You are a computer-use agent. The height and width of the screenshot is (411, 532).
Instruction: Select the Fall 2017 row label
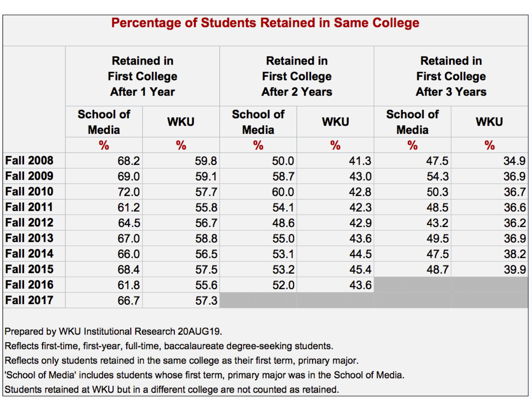[29, 300]
